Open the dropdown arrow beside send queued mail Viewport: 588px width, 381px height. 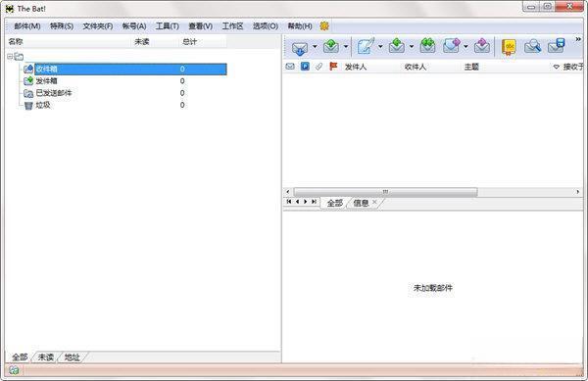tap(346, 47)
